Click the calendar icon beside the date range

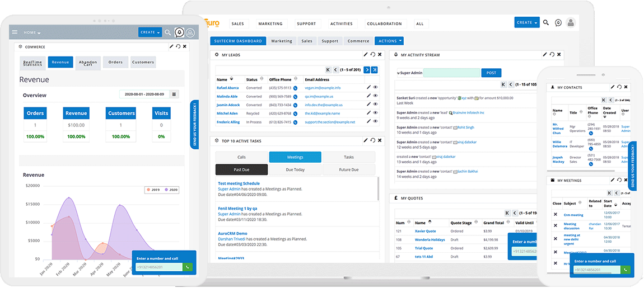tap(174, 95)
